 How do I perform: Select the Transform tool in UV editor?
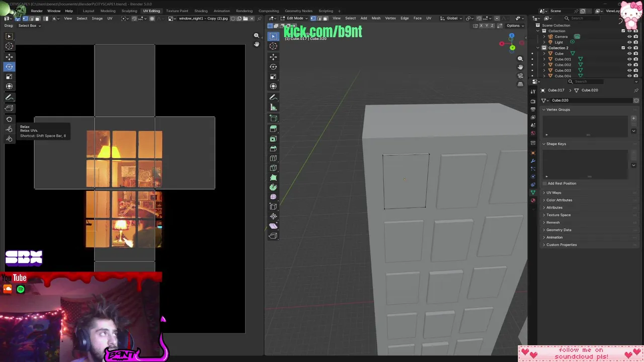coord(9,86)
